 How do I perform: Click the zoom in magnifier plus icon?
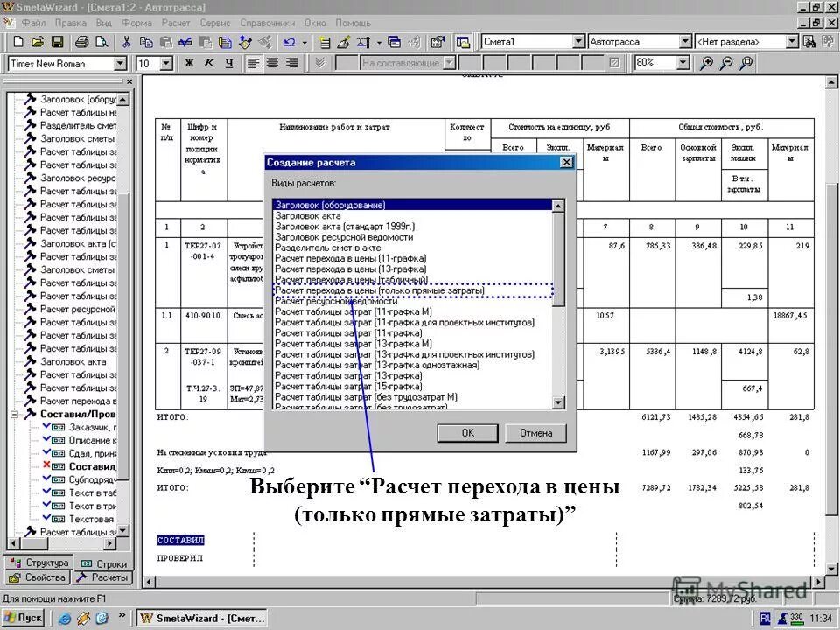(707, 63)
